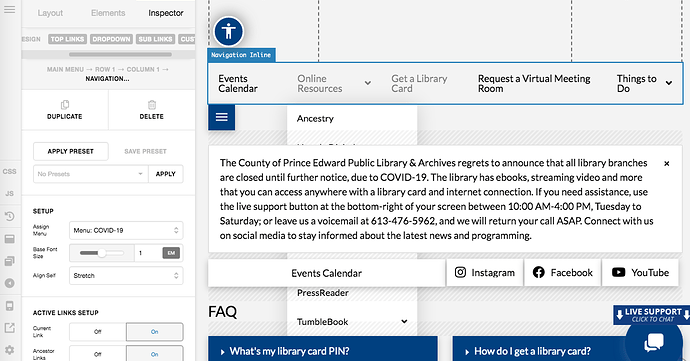Image resolution: width=690 pixels, height=361 pixels.
Task: Select the Top Links control group
Action: (67, 39)
